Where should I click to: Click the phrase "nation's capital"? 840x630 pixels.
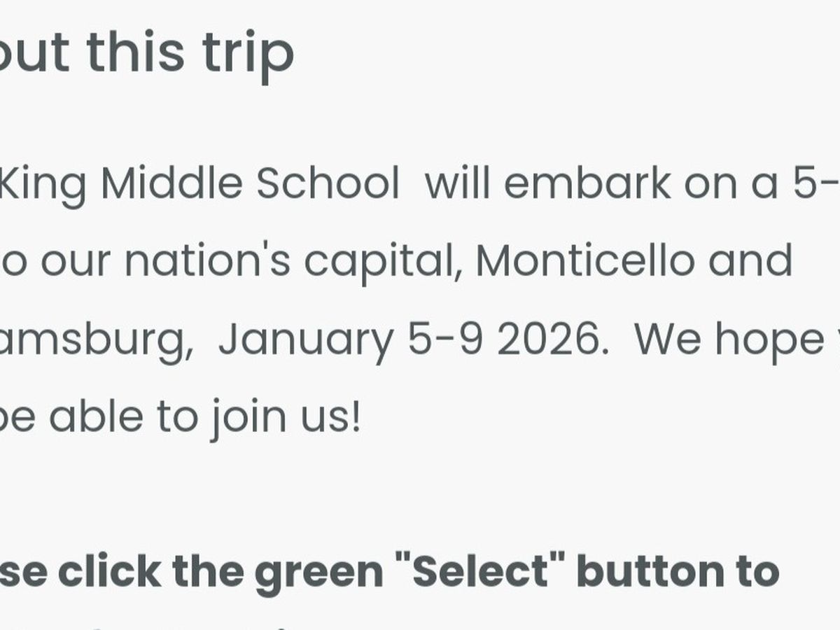tap(292, 261)
